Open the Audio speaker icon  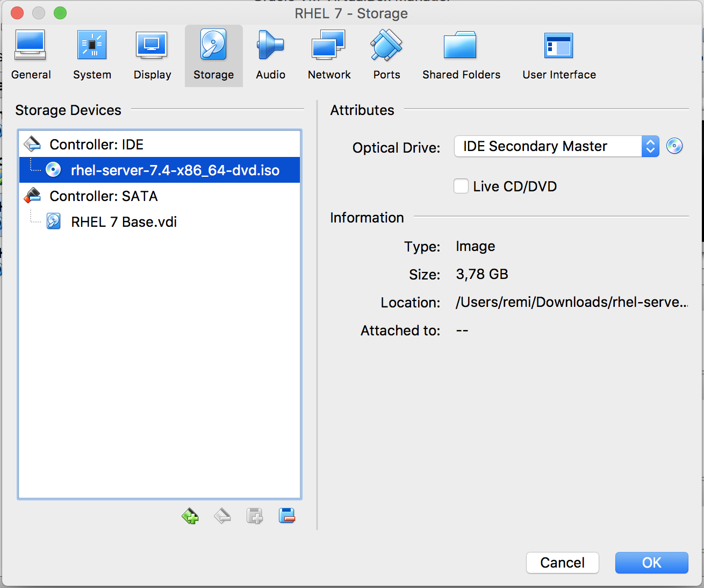(x=270, y=45)
